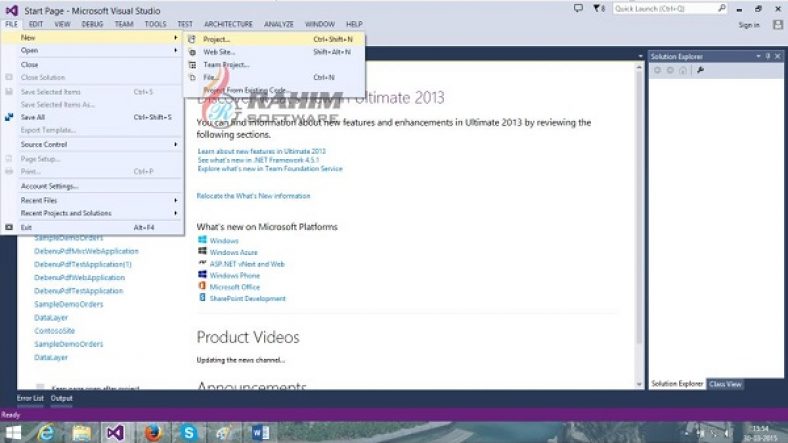
Task: Click the Solution Explorer Properties wrench icon
Action: click(700, 70)
